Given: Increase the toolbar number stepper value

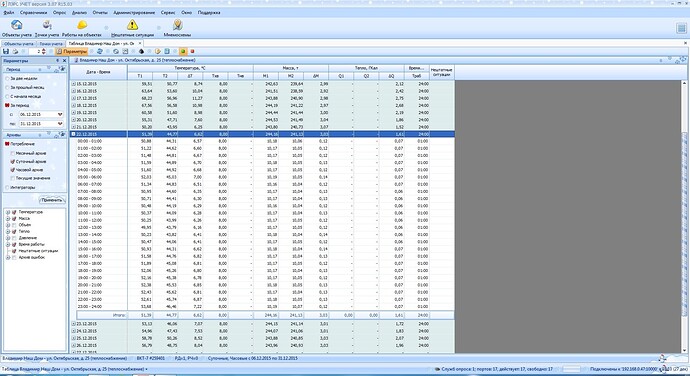Looking at the screenshot, I should [44, 50].
